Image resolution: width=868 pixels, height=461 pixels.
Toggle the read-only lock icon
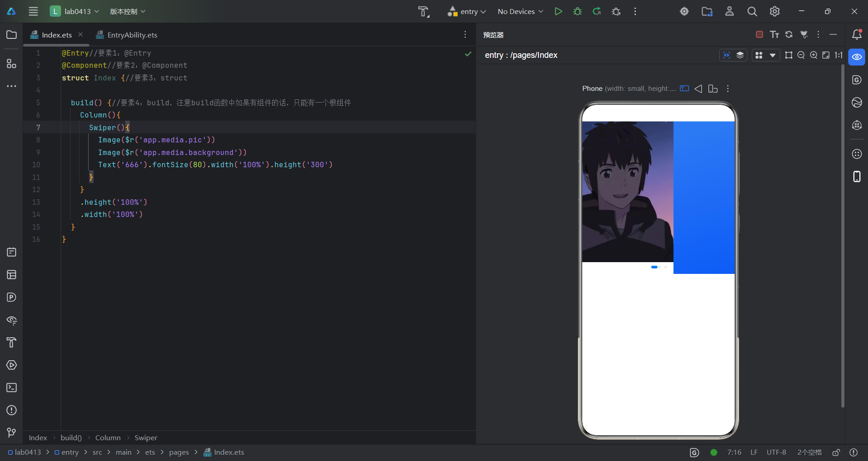tap(836, 452)
